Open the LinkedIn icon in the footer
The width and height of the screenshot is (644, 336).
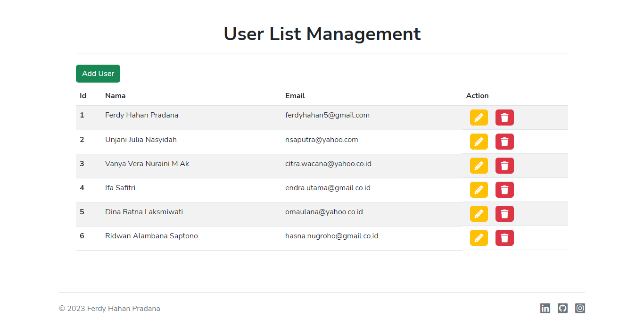(545, 308)
